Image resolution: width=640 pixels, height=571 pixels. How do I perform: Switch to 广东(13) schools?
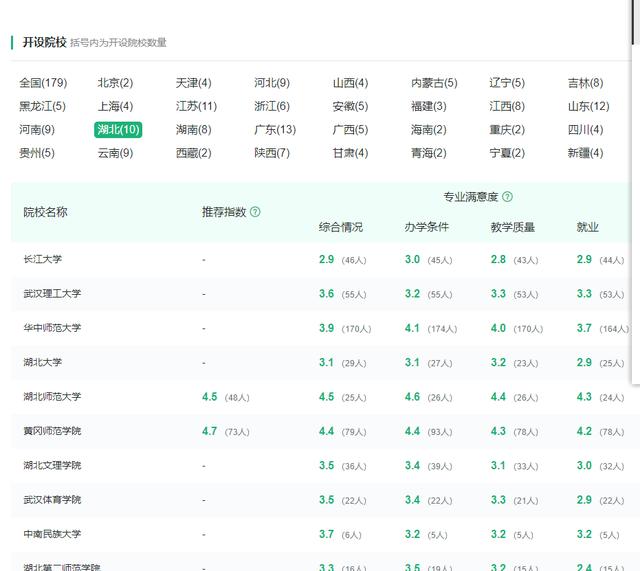click(275, 129)
